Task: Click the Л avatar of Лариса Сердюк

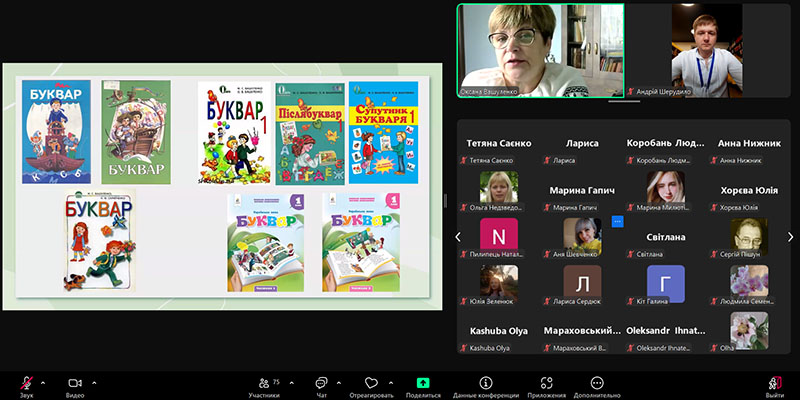Action: [x=582, y=283]
